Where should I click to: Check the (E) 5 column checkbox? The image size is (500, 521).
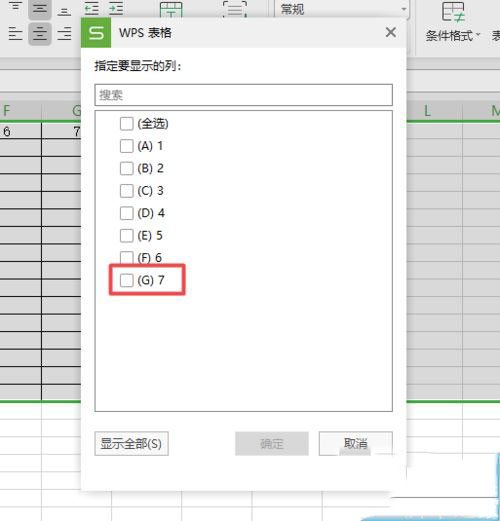click(x=126, y=235)
